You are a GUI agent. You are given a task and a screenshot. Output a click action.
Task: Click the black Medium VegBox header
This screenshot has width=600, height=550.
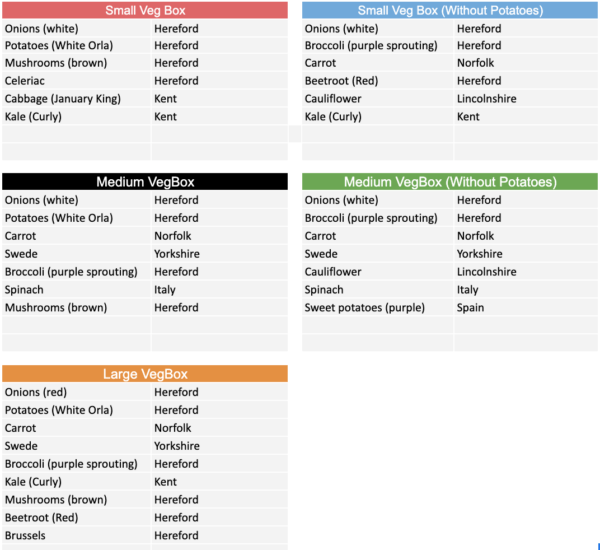pyautogui.click(x=145, y=182)
